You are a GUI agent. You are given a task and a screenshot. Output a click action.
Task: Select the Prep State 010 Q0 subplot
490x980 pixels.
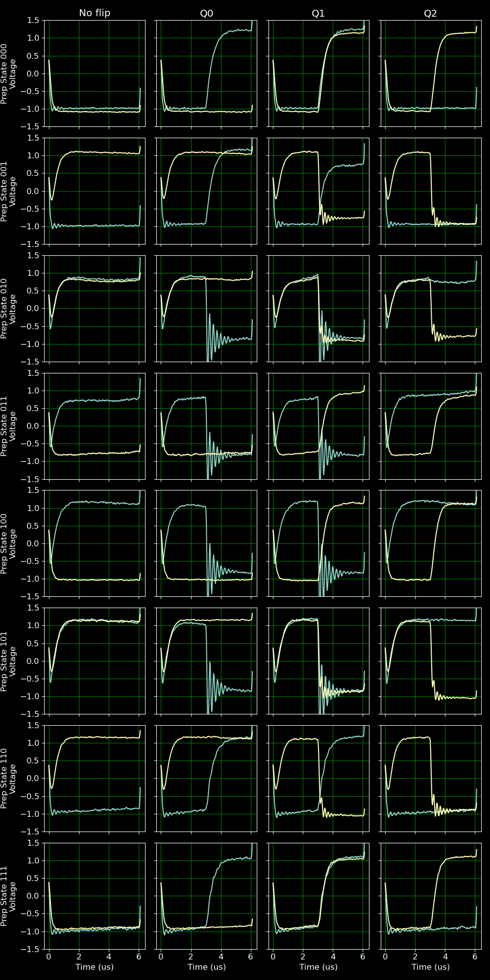point(206,308)
